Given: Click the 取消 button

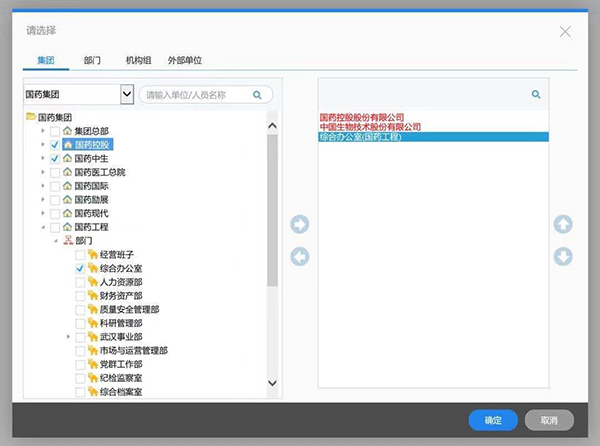Looking at the screenshot, I should coord(549,420).
